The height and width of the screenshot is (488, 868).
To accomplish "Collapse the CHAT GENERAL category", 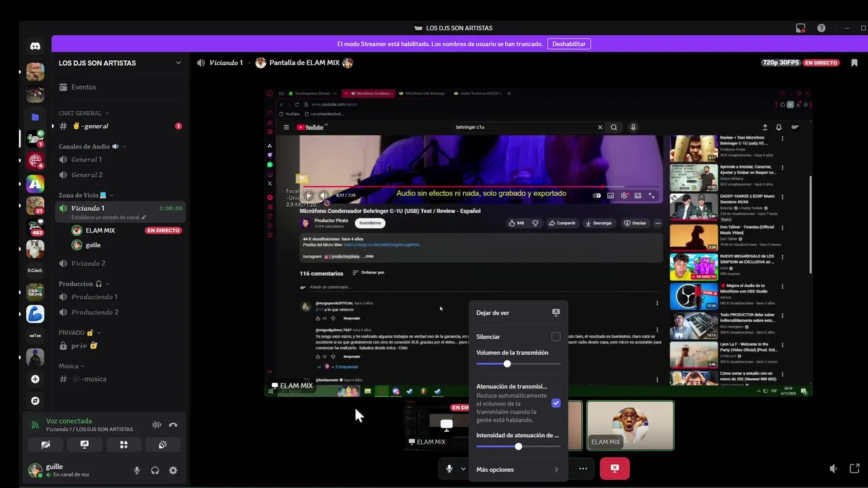I will (x=83, y=113).
